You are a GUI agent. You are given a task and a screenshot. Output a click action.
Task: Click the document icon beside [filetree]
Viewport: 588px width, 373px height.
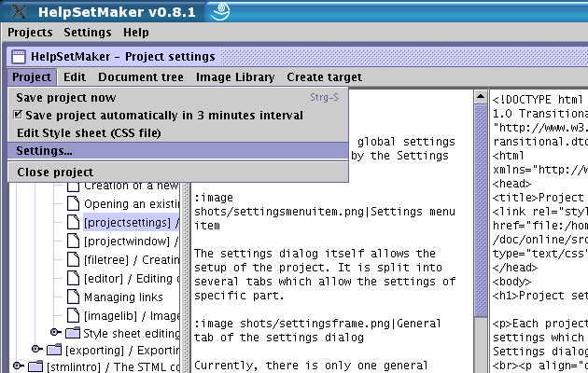point(73,259)
